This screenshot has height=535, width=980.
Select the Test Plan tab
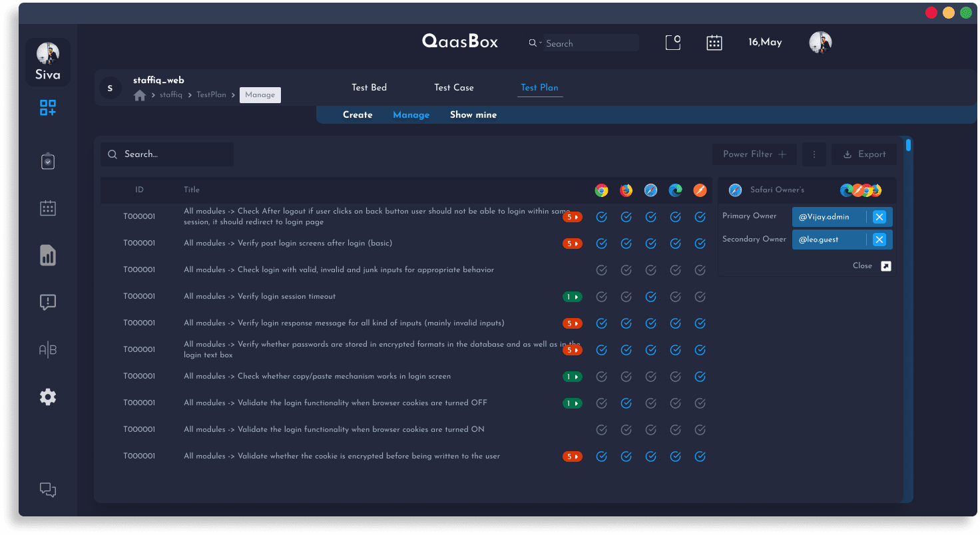[539, 87]
